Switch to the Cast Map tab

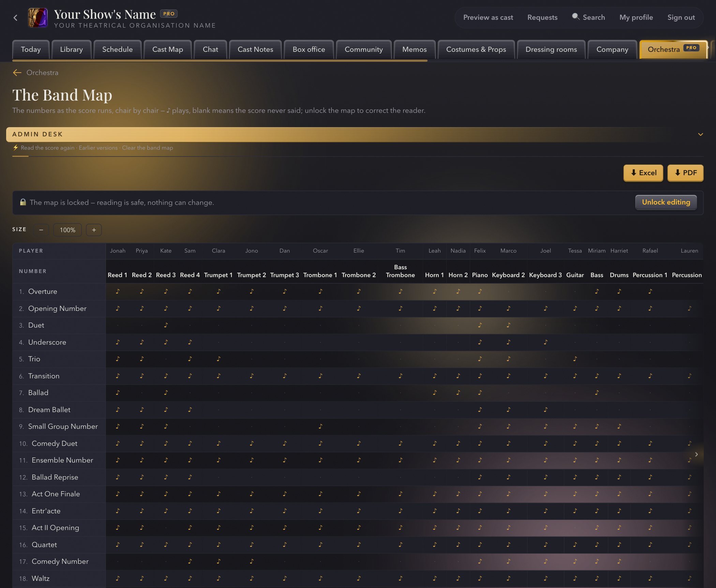pos(168,49)
